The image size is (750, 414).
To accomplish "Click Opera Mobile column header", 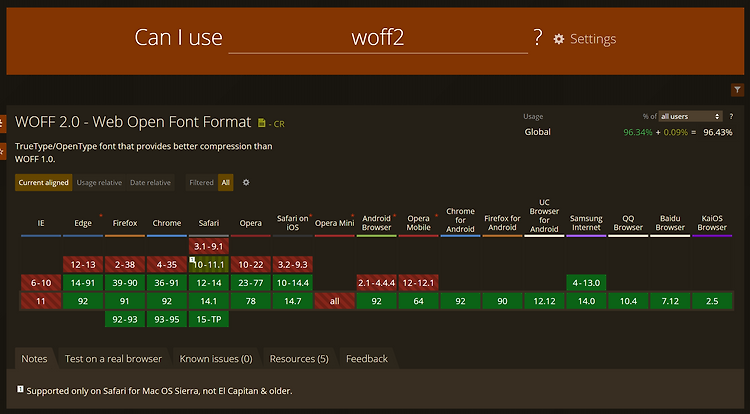I will (419, 223).
